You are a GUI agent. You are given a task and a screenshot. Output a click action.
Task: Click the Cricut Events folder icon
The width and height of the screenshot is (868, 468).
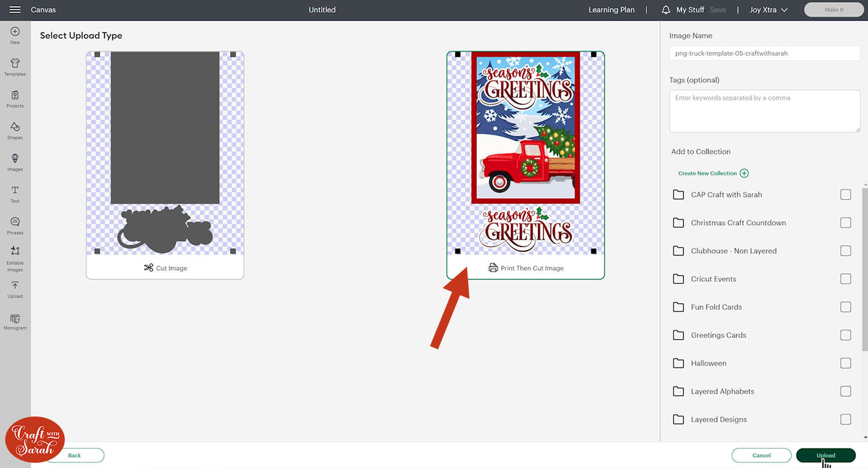coord(678,279)
